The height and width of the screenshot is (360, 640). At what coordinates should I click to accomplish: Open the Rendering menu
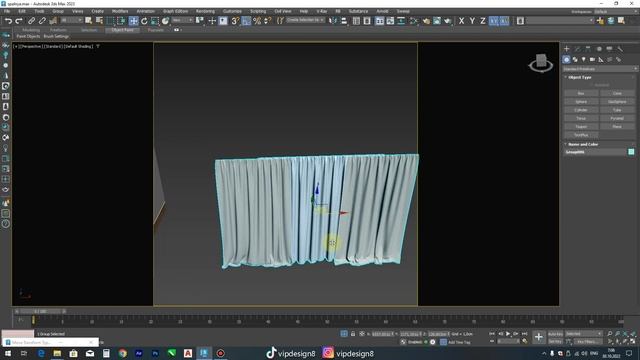tap(205, 11)
